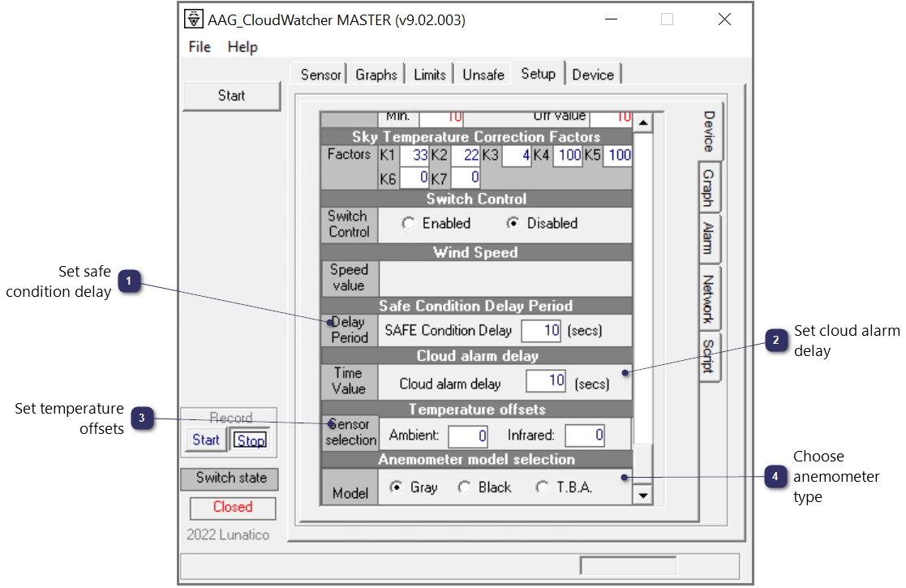Click the K2 factor input field

(x=466, y=155)
